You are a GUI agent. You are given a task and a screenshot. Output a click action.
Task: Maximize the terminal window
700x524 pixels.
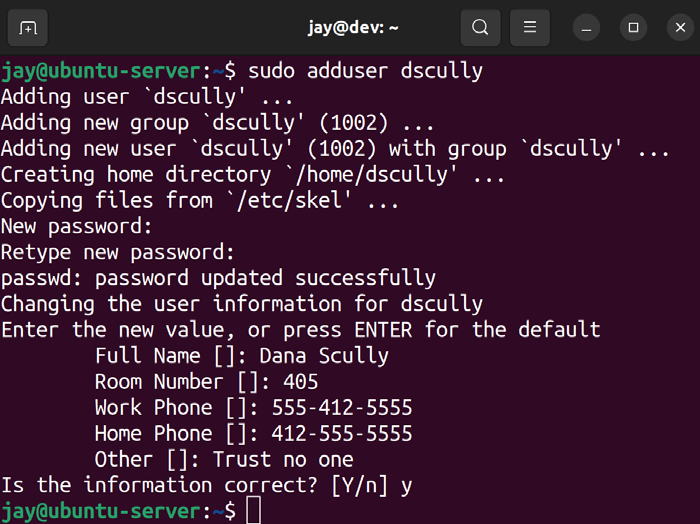(x=633, y=27)
